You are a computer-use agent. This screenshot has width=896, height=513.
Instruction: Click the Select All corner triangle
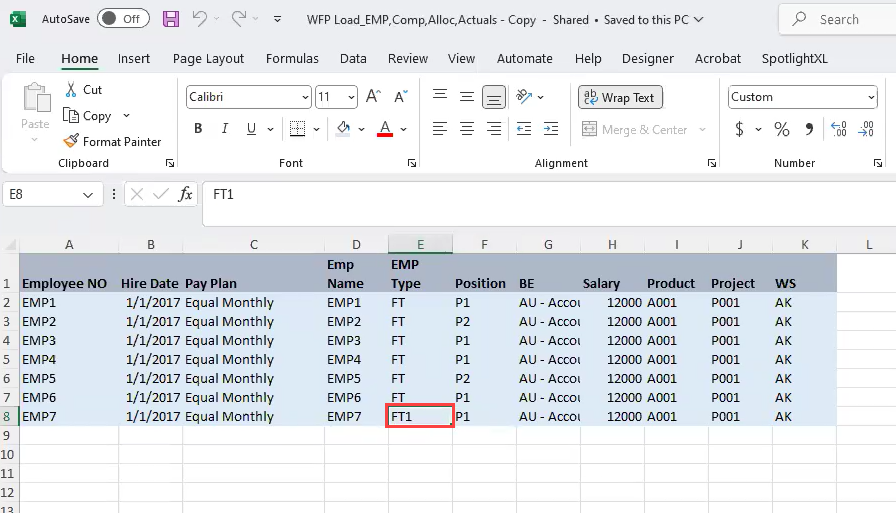click(10, 246)
